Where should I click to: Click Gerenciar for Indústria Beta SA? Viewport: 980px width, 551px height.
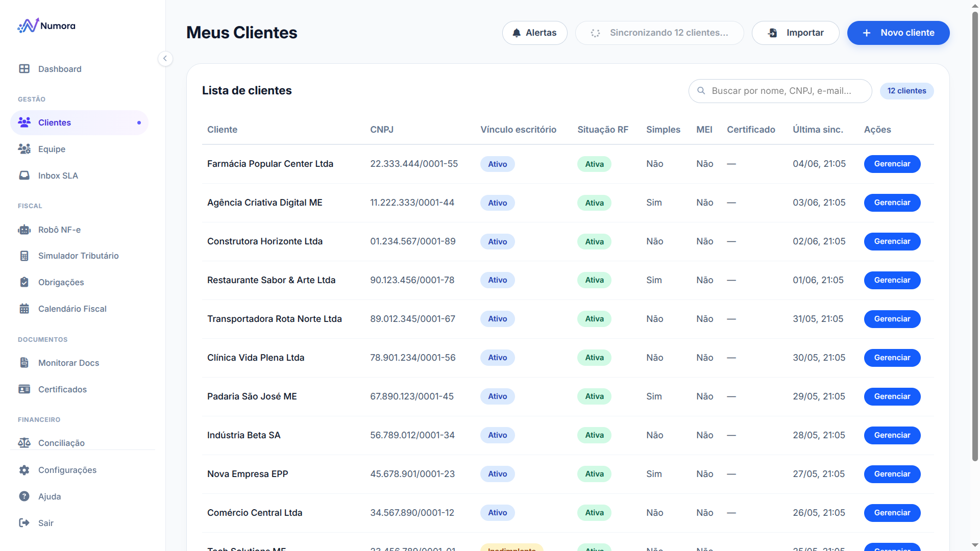892,435
